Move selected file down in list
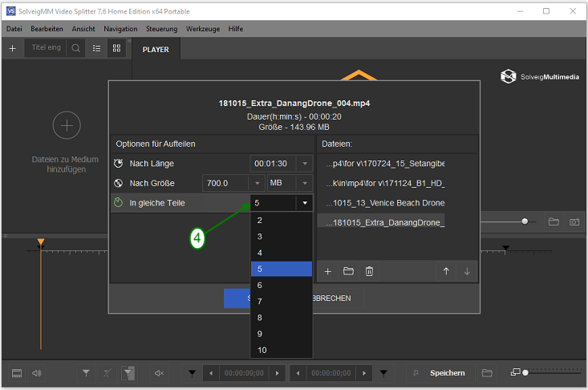Viewport: 588px width, 390px height. pos(467,271)
